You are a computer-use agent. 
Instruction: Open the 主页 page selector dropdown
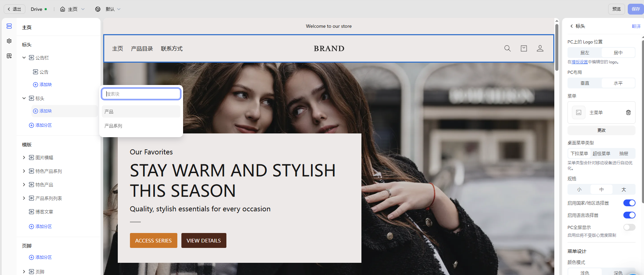pyautogui.click(x=72, y=9)
